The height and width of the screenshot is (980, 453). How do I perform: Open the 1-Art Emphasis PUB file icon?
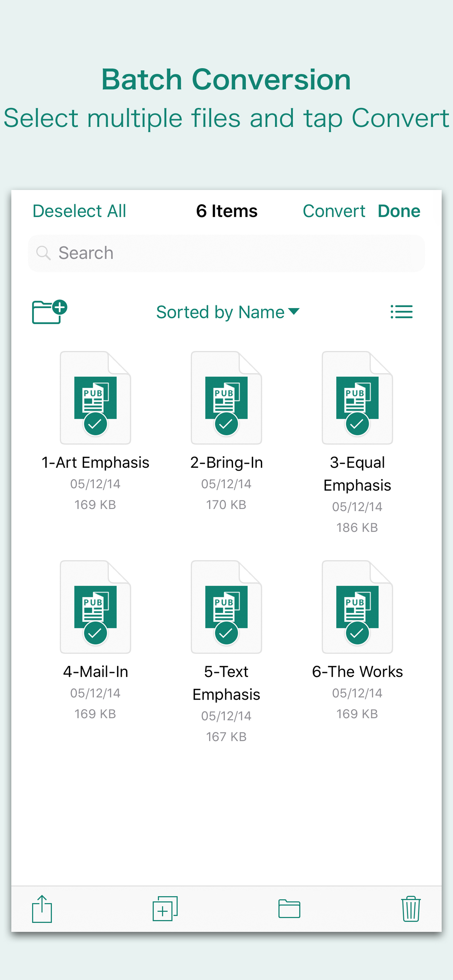click(x=95, y=397)
